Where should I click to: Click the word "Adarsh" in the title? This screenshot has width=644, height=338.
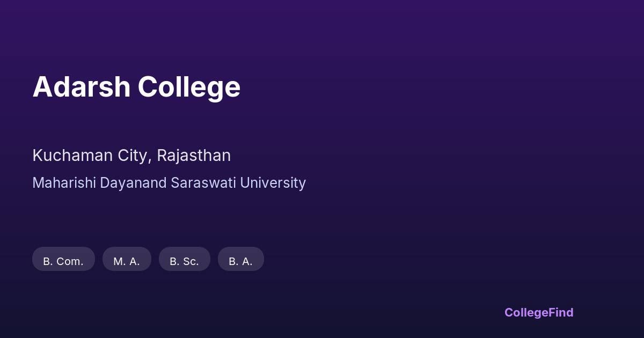(x=81, y=87)
